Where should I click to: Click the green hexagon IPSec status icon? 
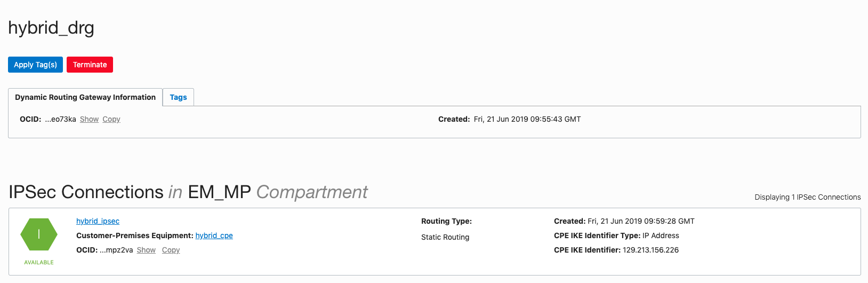click(39, 234)
